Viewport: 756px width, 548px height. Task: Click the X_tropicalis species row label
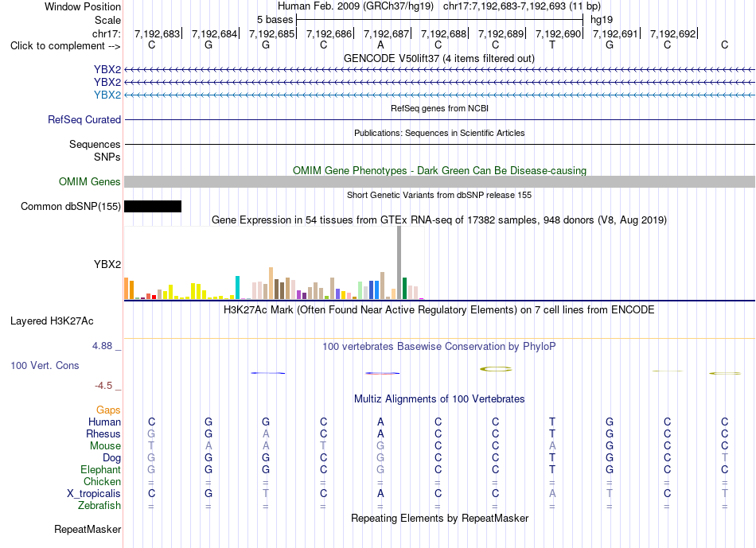(94, 494)
